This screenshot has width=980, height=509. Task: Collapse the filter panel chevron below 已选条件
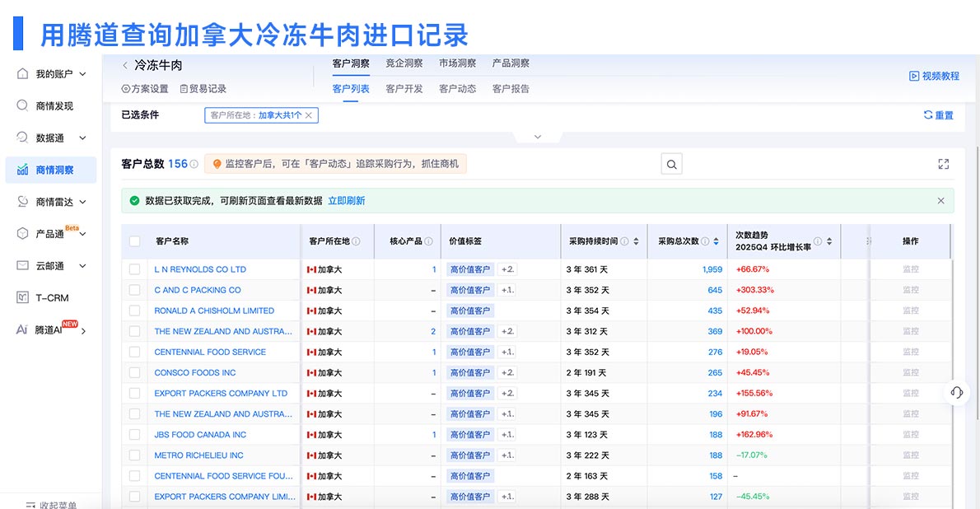coord(538,137)
